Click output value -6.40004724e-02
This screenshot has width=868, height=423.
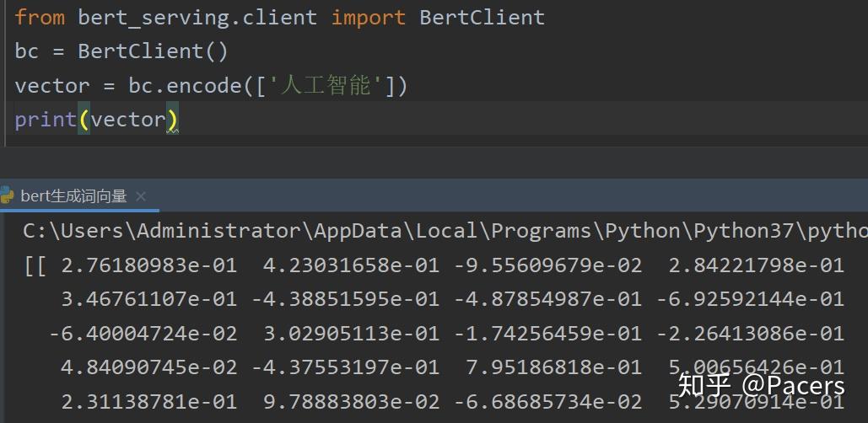(143, 333)
